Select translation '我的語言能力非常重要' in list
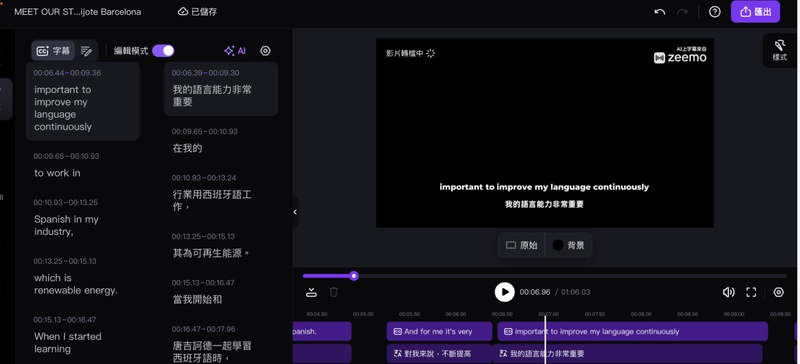 pyautogui.click(x=221, y=89)
